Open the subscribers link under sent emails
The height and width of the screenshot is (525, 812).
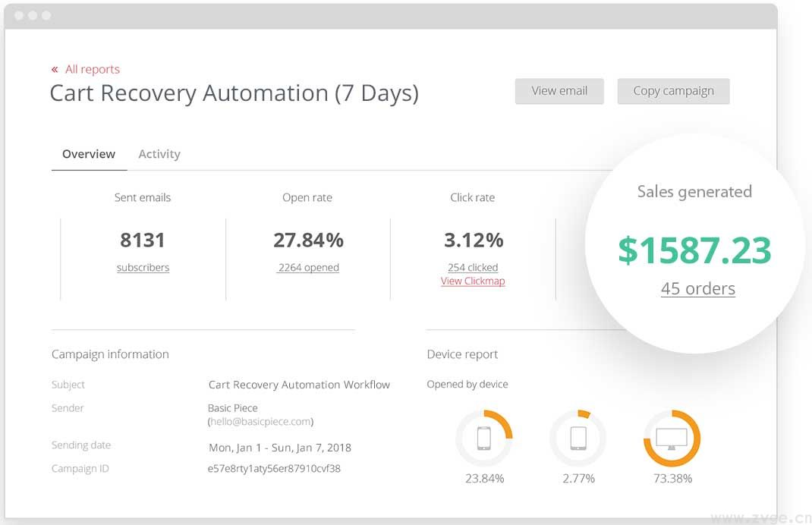(x=143, y=268)
